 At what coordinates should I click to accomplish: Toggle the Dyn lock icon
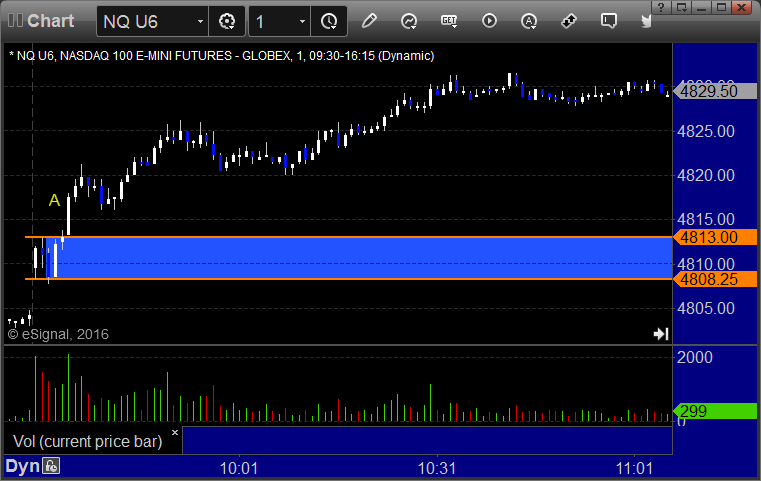pyautogui.click(x=51, y=466)
